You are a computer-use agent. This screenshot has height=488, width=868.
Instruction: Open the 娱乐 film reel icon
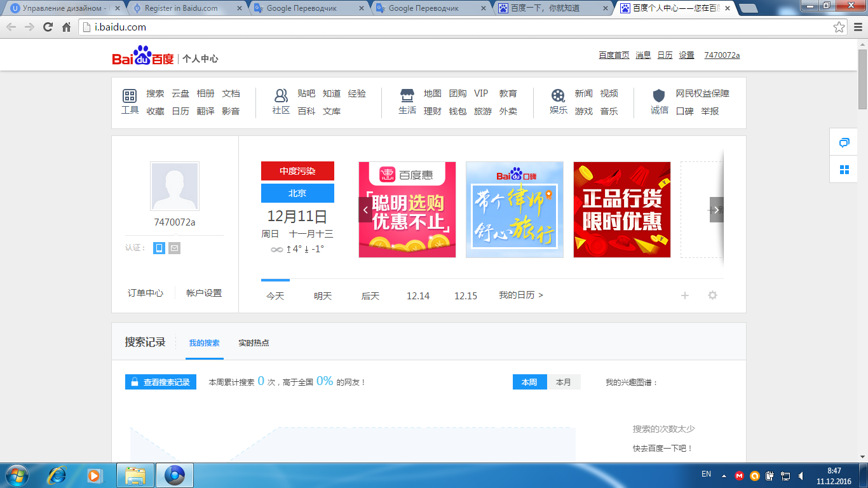pos(558,96)
